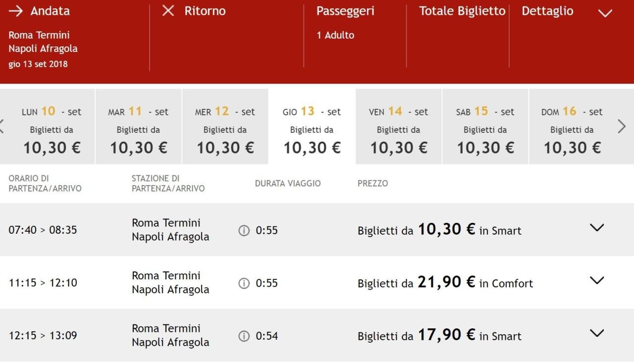Show previous dates with left arrow
The height and width of the screenshot is (364, 634).
point(2,126)
